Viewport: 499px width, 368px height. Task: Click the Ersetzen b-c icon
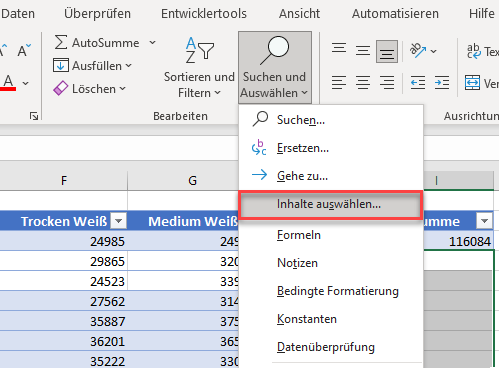[x=259, y=148]
